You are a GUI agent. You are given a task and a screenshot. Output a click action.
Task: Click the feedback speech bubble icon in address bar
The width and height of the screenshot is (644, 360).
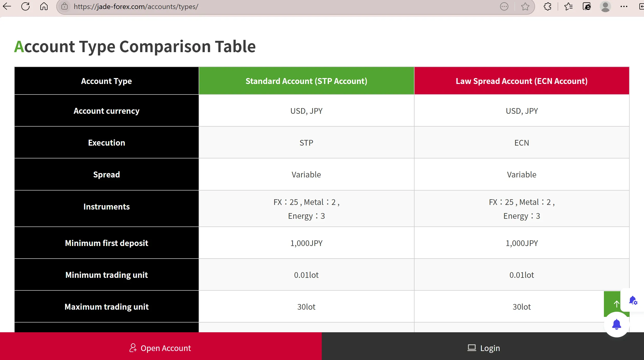(504, 6)
